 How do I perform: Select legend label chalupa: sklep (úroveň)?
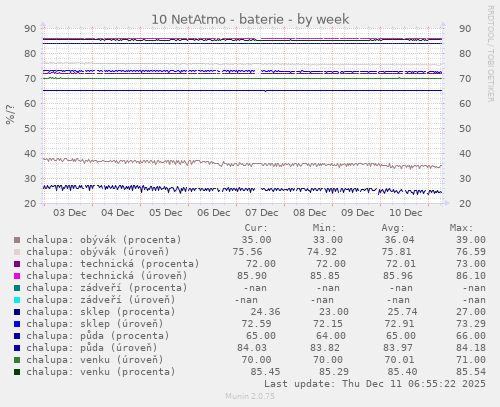[x=95, y=324]
